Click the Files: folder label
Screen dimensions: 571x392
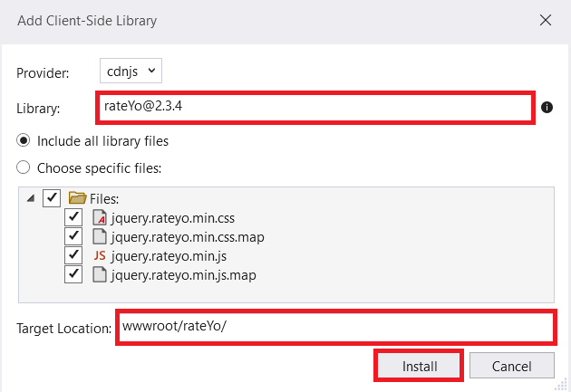(104, 199)
